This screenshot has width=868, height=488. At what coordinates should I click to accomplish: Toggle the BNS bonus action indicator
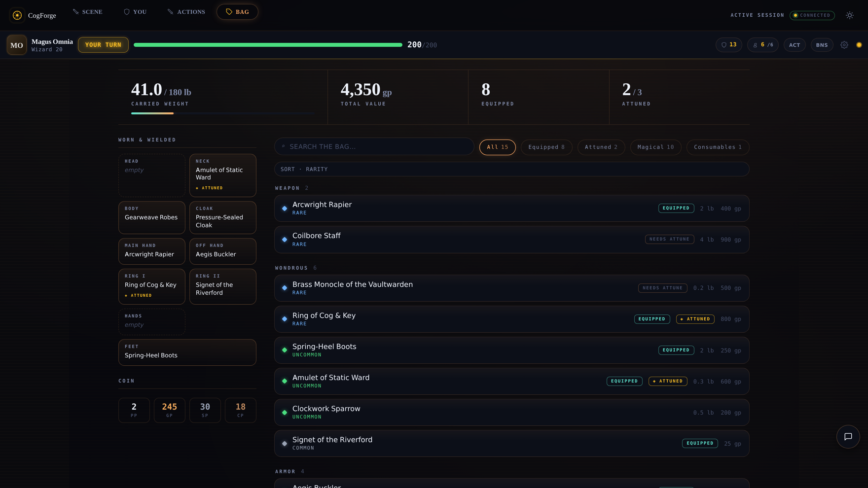pyautogui.click(x=822, y=45)
